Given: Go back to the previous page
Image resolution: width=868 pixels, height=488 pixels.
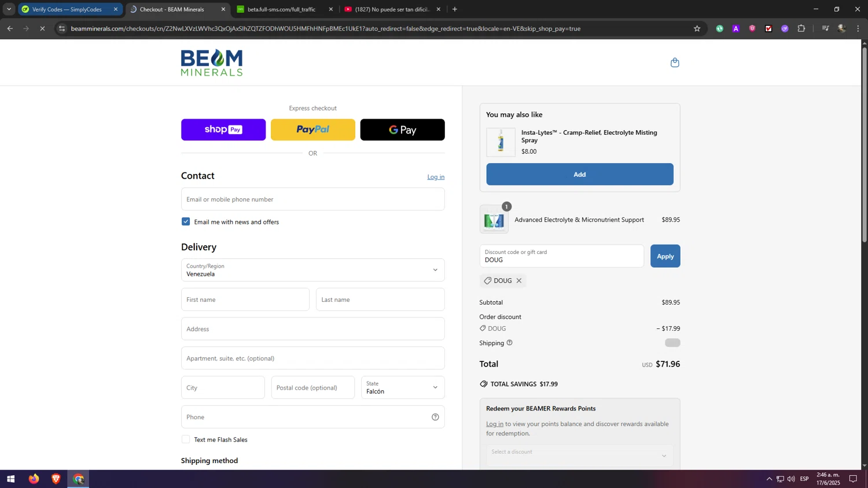Looking at the screenshot, I should 10,28.
